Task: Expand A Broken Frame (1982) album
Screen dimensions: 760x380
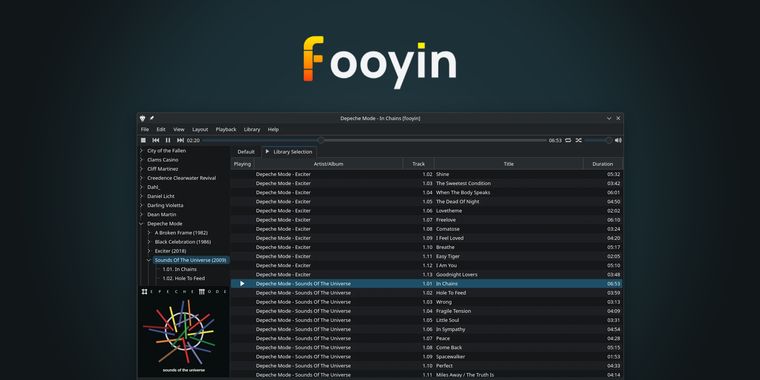Action: coord(149,233)
